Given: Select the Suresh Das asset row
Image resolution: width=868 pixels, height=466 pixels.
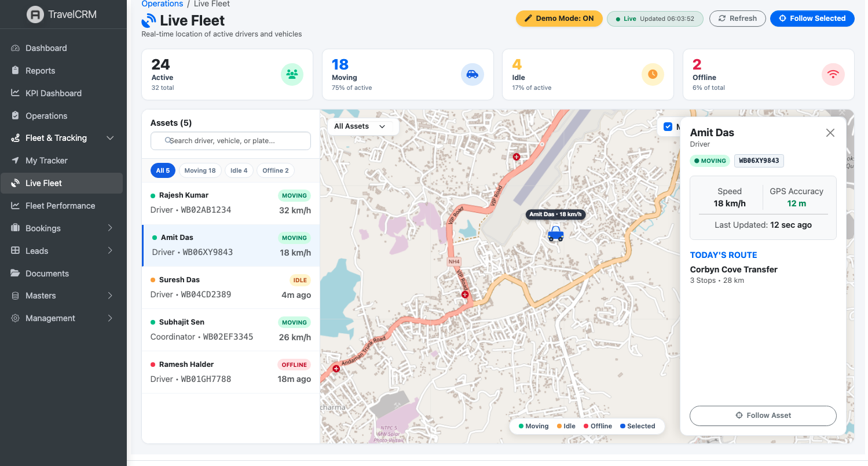Looking at the screenshot, I should (230, 288).
